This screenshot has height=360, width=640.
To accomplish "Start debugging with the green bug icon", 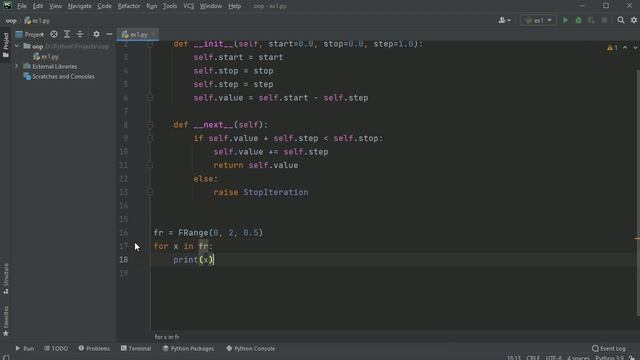I will (x=578, y=20).
